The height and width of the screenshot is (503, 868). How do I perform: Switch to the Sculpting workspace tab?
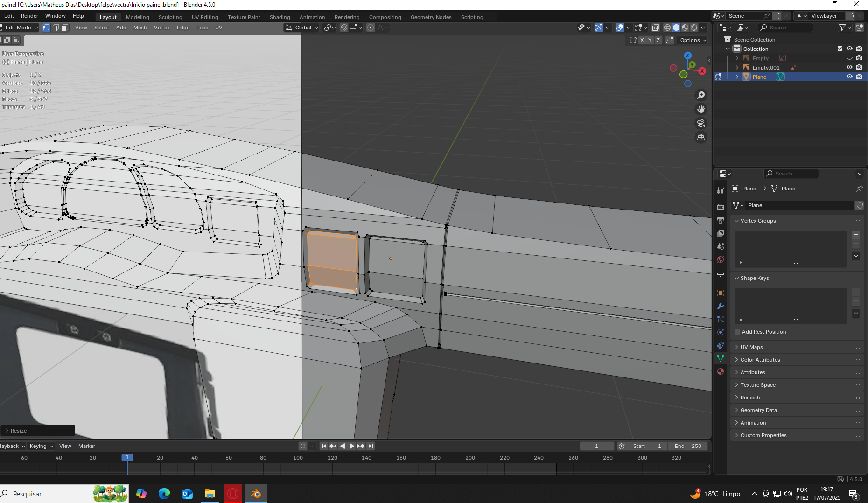pos(170,17)
